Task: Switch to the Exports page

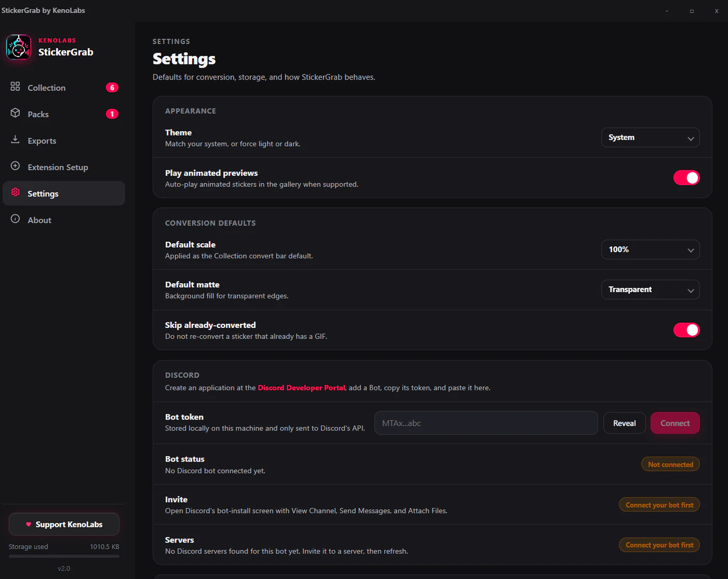Action: [64, 141]
